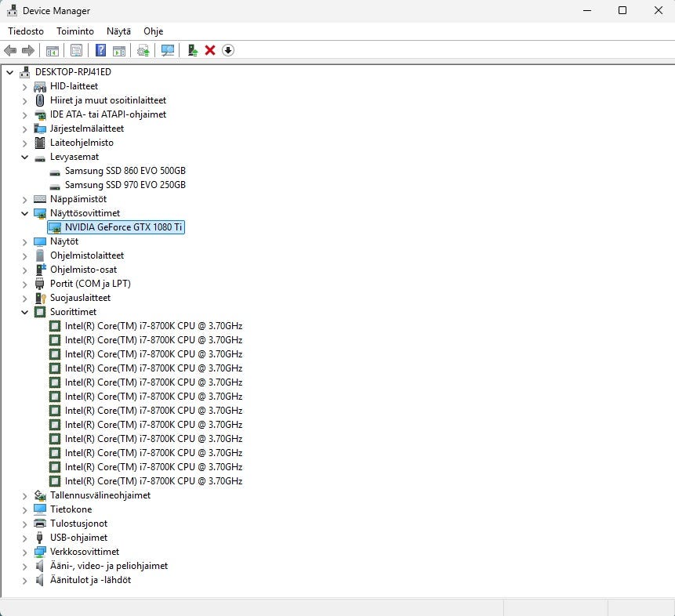
Task: Click the Forward arrow toolbar icon
Action: [28, 50]
